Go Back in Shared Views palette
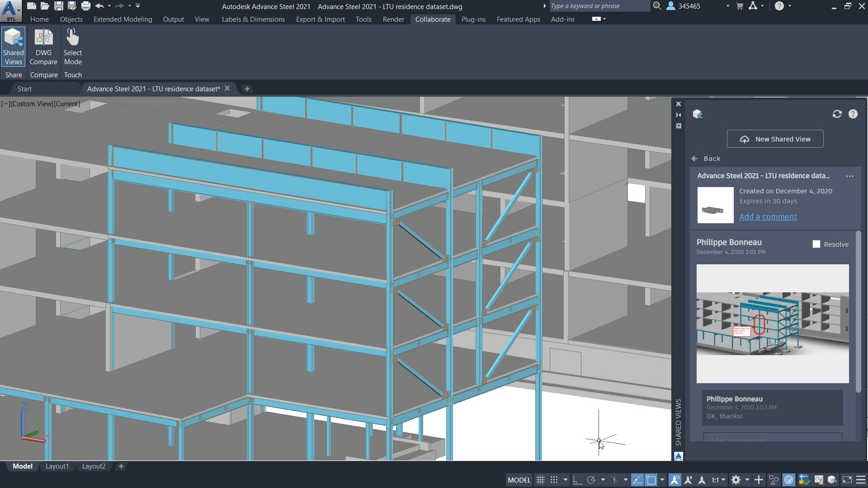The height and width of the screenshot is (488, 868). click(x=706, y=159)
